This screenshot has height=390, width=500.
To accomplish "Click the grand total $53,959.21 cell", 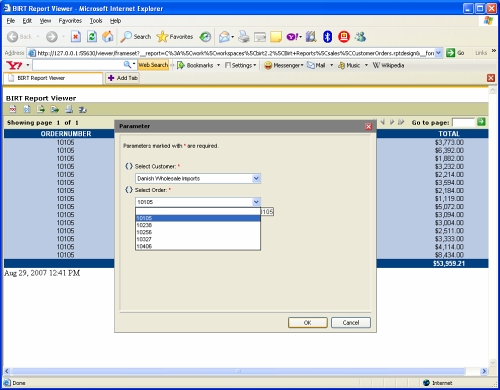I will pos(449,263).
